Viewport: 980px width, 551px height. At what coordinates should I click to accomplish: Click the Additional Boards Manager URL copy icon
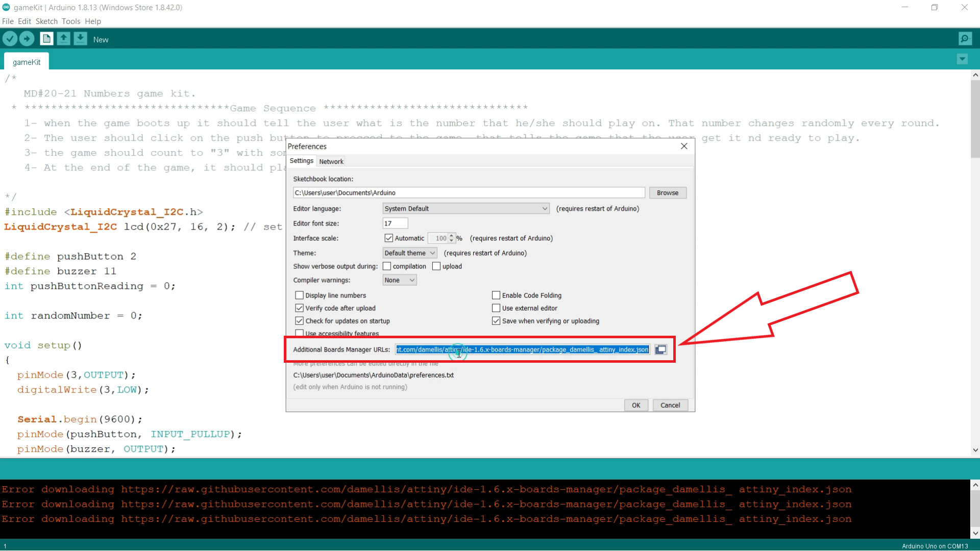(x=660, y=349)
